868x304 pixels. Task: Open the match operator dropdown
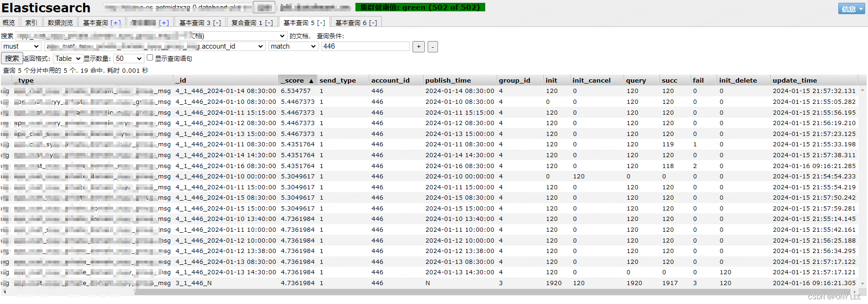293,46
